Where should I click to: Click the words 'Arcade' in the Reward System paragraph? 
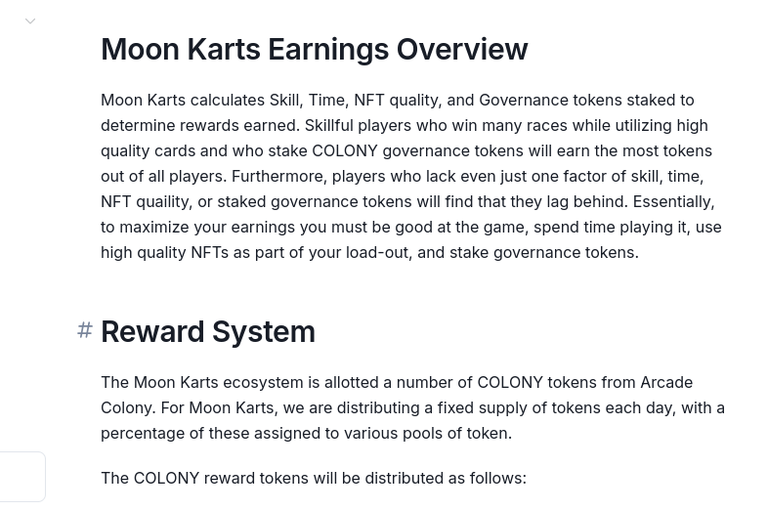pos(667,382)
